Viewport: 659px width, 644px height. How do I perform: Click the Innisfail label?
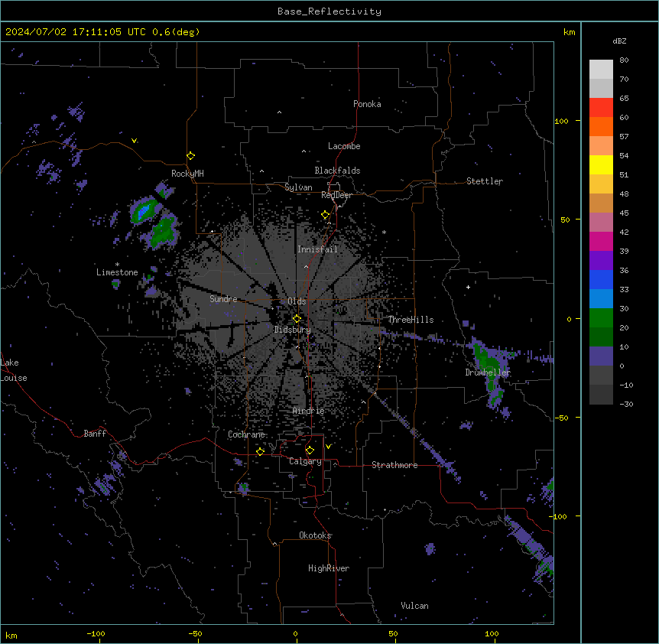pos(317,249)
